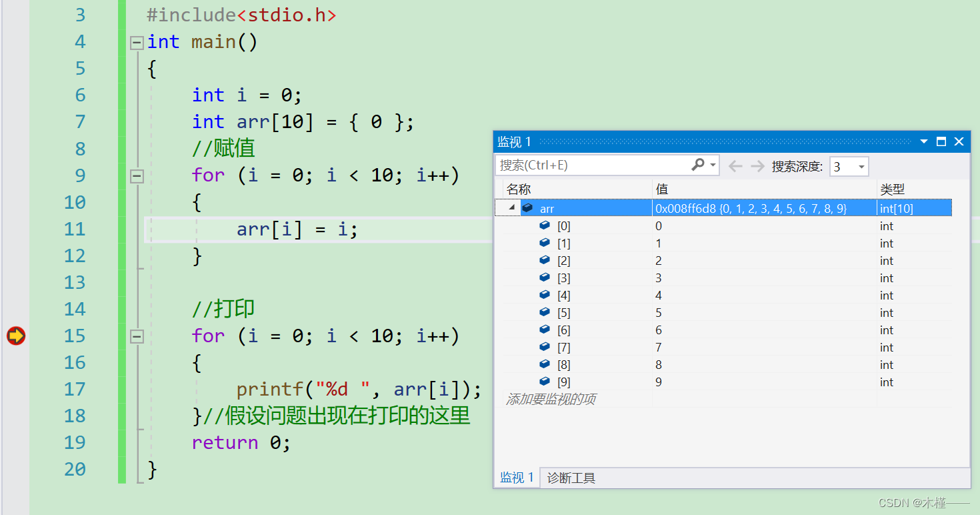Viewport: 980px width, 515px height.
Task: Close the 监视 1 watch window
Action: tap(959, 141)
